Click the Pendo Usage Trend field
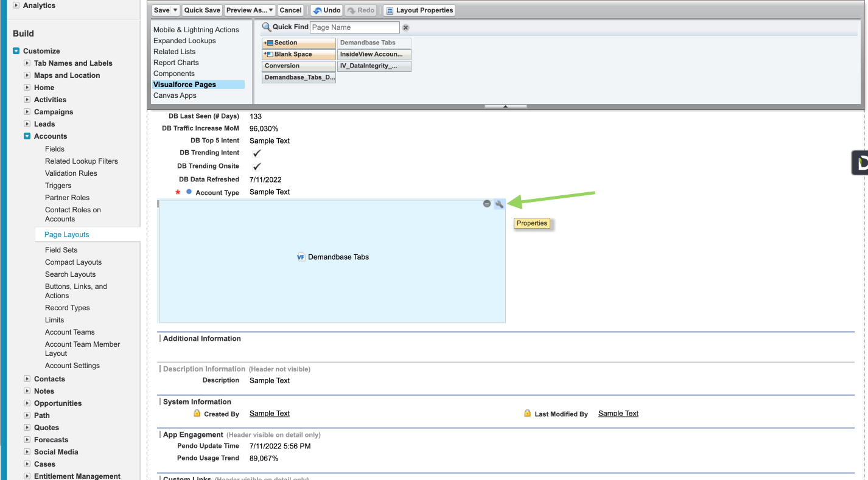 (228, 458)
